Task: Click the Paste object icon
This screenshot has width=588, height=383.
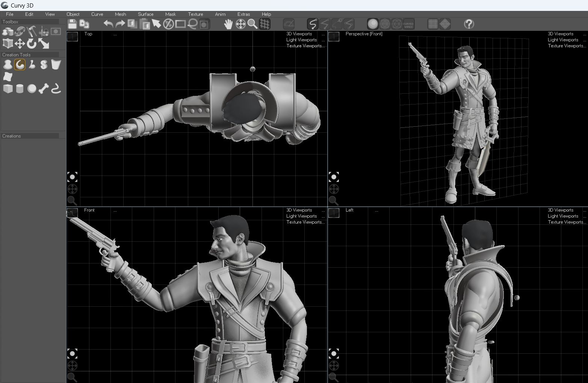Action: click(144, 24)
